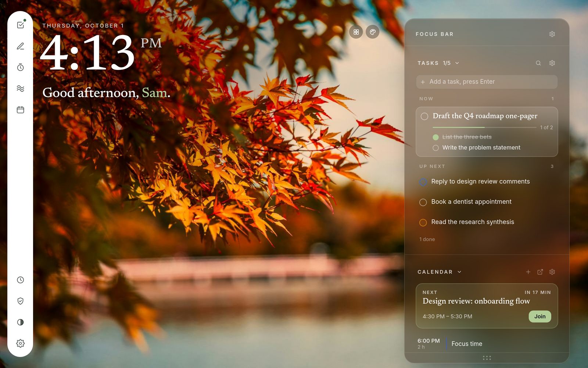
Task: Complete Read the research synthesis task
Action: [x=423, y=222]
